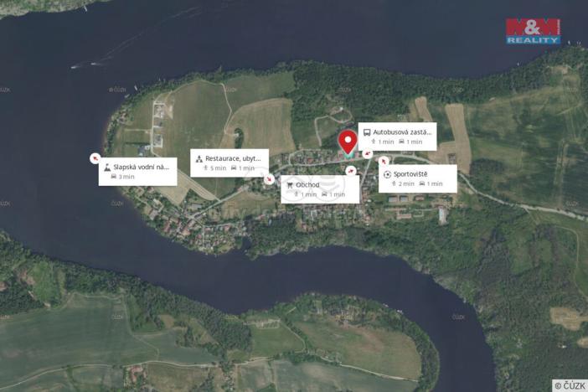
Task: Click the arrow marker pointing to Slapská reservoir
Action: (95, 158)
